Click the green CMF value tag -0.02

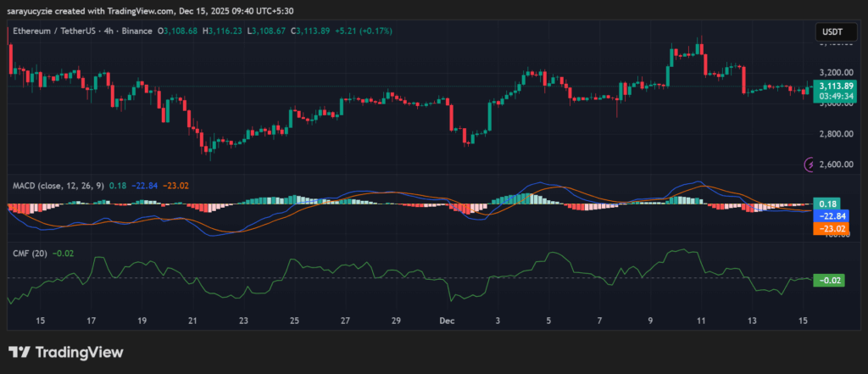coord(829,280)
